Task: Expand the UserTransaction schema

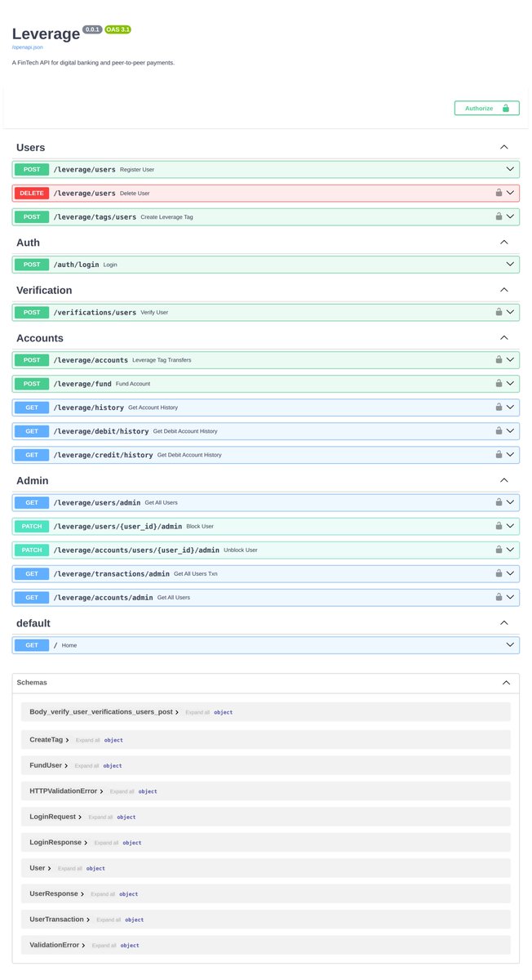Action: tap(60, 920)
